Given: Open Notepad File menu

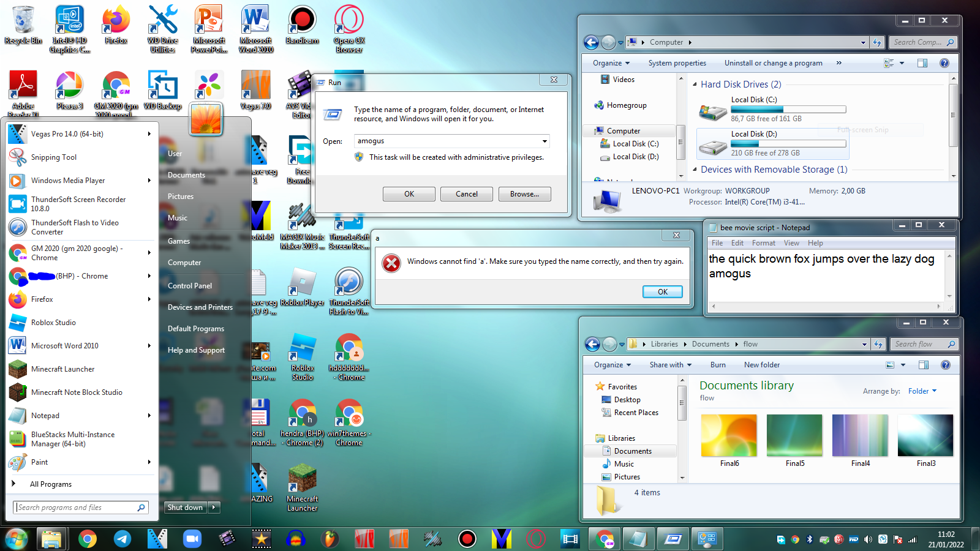Looking at the screenshot, I should pyautogui.click(x=717, y=243).
